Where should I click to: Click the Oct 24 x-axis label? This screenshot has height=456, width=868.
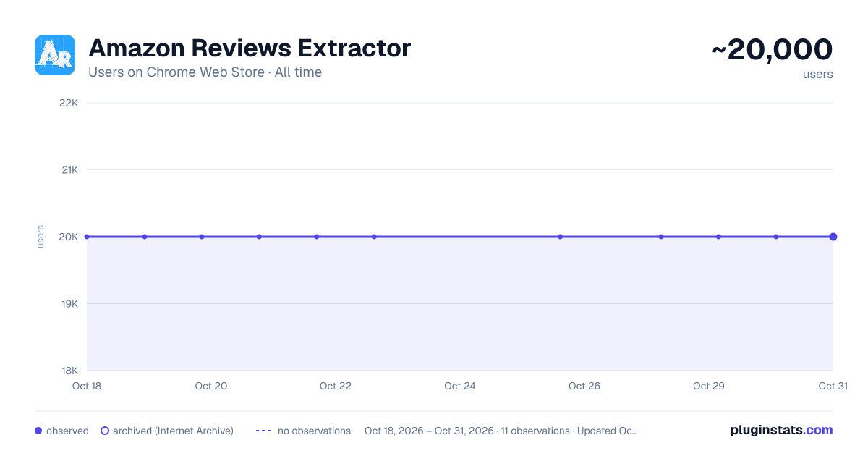click(x=460, y=386)
